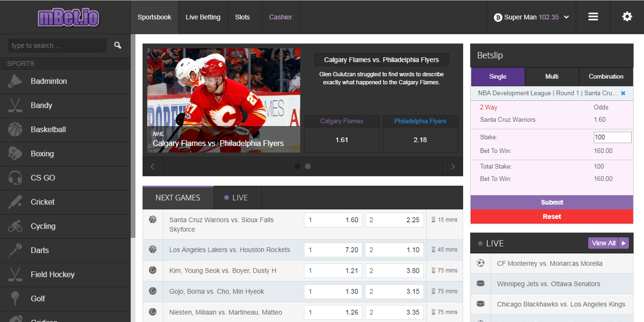The width and height of the screenshot is (644, 322).
Task: Pick odds 1.60 for Santa Cruz Warriors
Action: pos(333,220)
